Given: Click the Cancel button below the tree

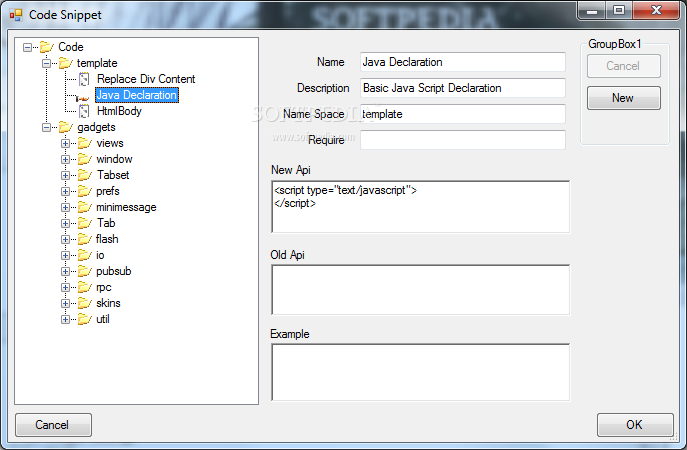Looking at the screenshot, I should point(53,425).
